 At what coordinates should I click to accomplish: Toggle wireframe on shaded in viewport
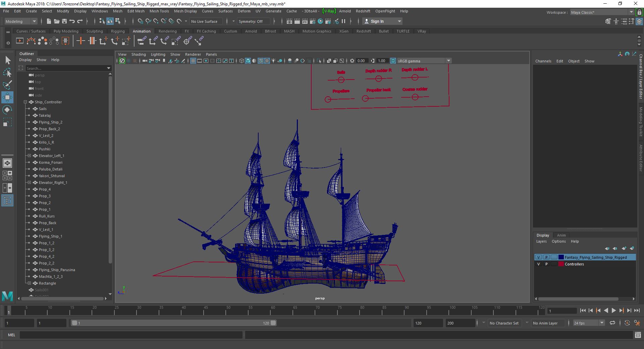click(x=261, y=61)
